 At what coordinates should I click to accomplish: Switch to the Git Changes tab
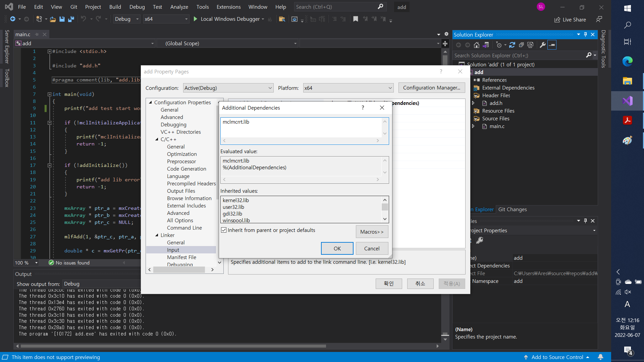tap(512, 209)
